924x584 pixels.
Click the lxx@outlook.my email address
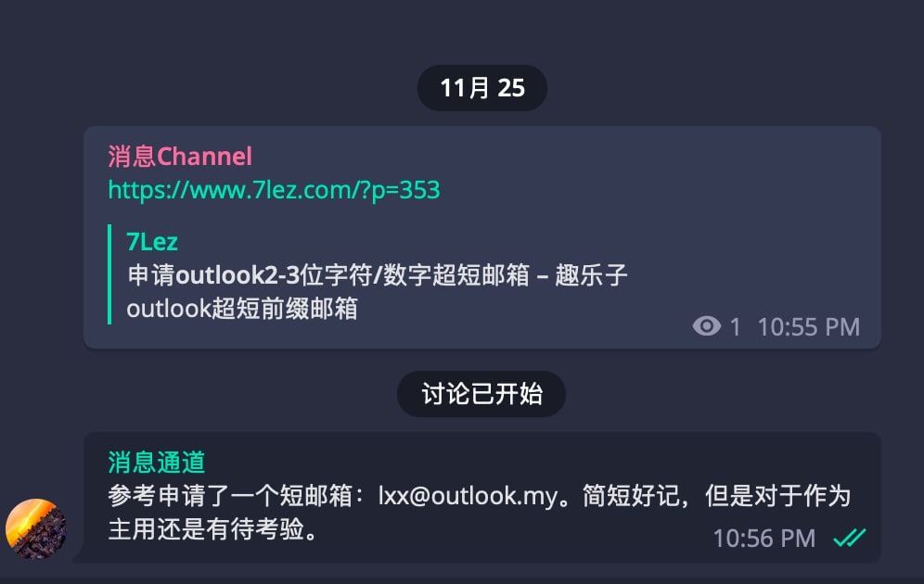tap(468, 496)
